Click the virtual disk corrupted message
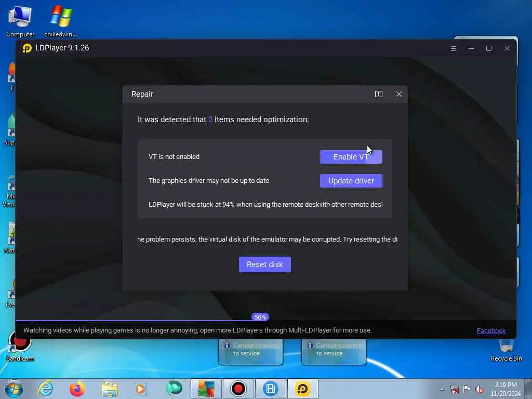 [268, 239]
